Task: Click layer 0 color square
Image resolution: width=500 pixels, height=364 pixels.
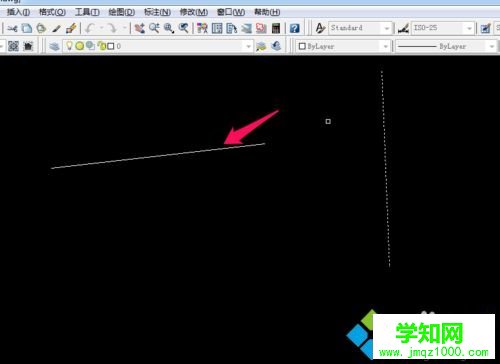Action: pos(111,46)
